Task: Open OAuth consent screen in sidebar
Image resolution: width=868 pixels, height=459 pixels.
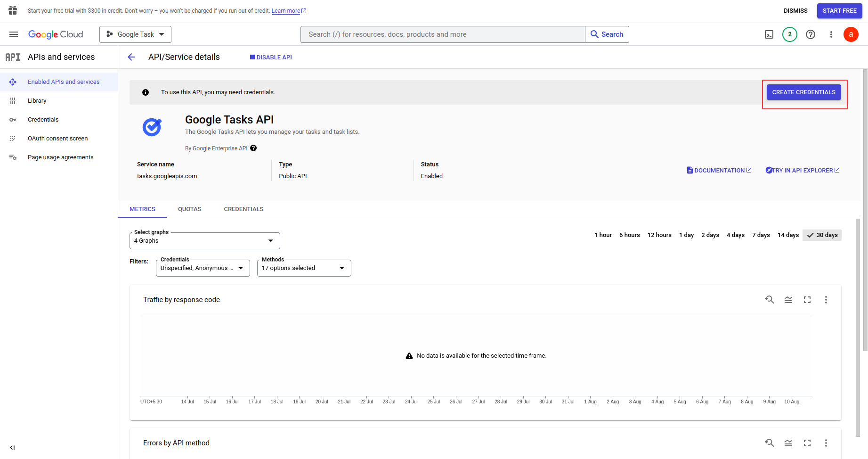Action: [57, 139]
